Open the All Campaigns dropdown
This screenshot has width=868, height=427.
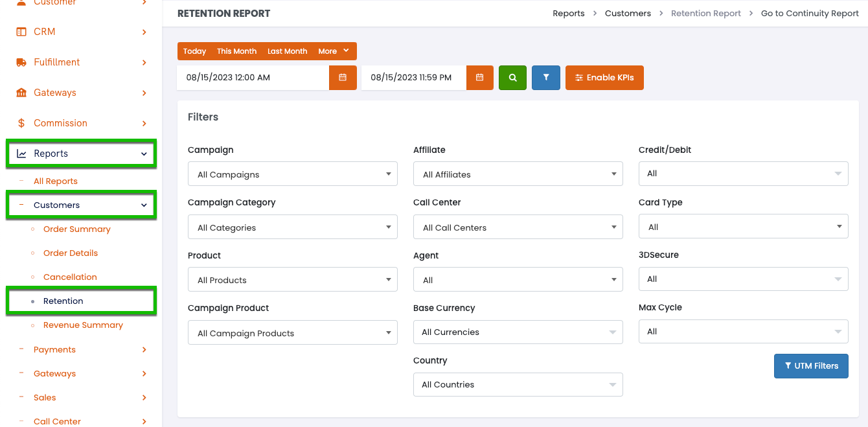tap(292, 174)
